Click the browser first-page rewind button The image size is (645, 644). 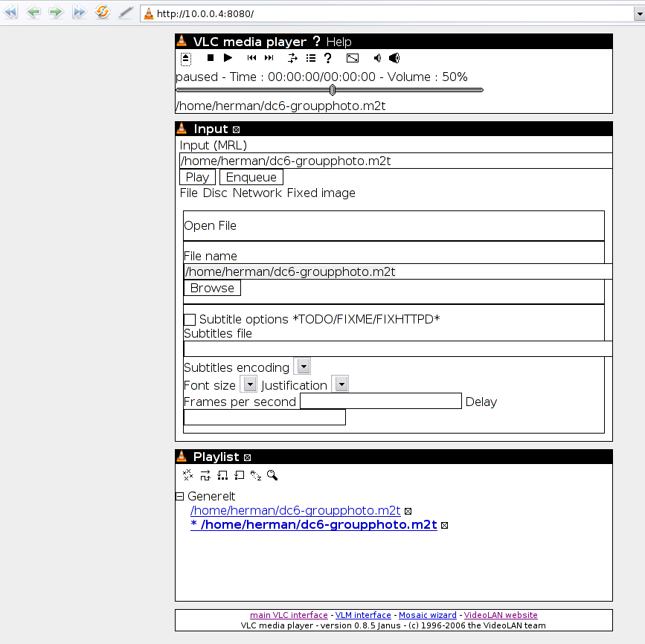pyautogui.click(x=10, y=12)
